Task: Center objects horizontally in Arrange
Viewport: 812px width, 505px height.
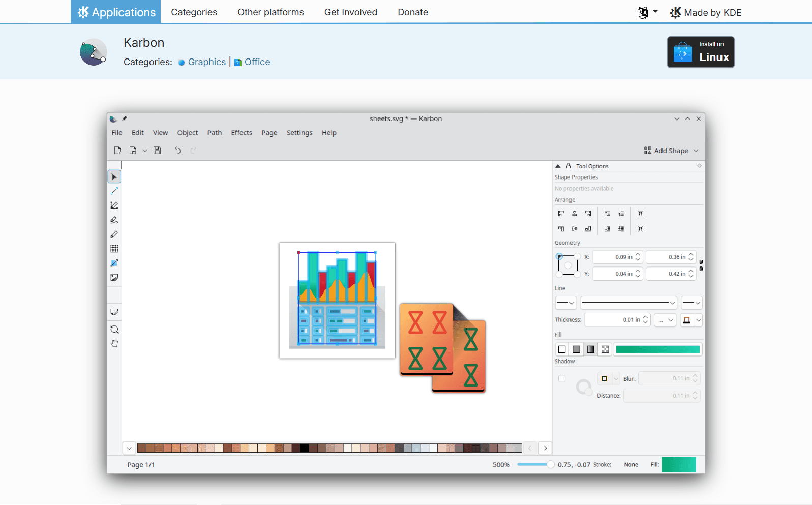Action: pyautogui.click(x=575, y=214)
